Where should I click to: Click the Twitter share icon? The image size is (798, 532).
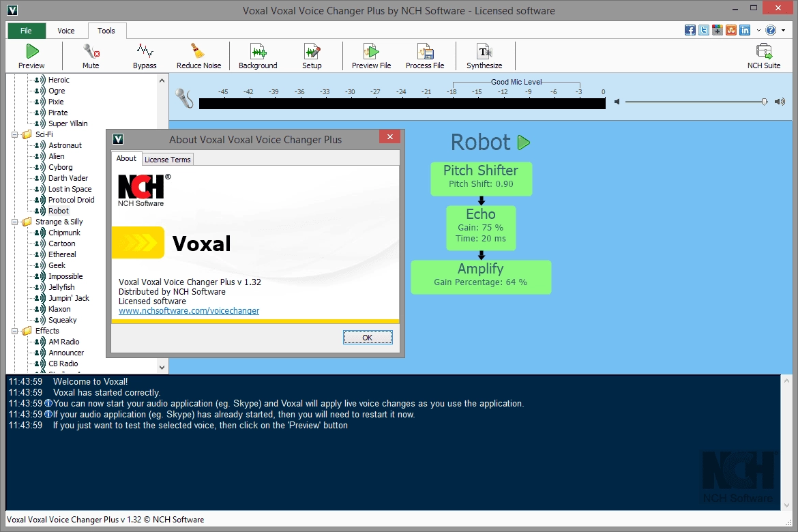704,31
